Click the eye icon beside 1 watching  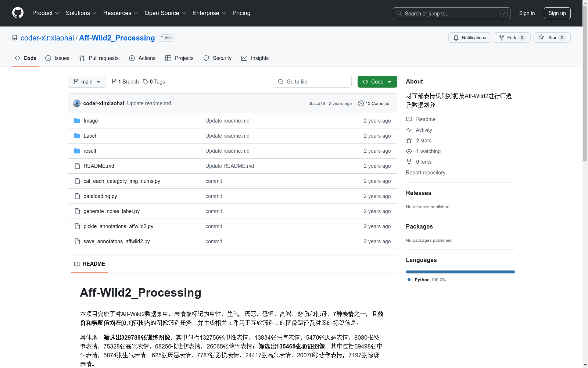(x=409, y=151)
